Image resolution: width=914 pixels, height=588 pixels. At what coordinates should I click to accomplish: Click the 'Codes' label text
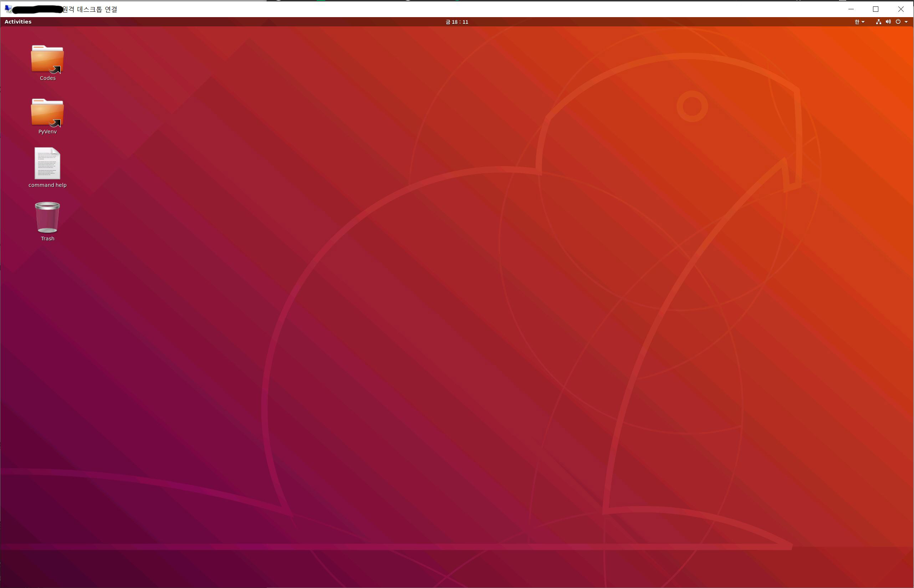[48, 78]
